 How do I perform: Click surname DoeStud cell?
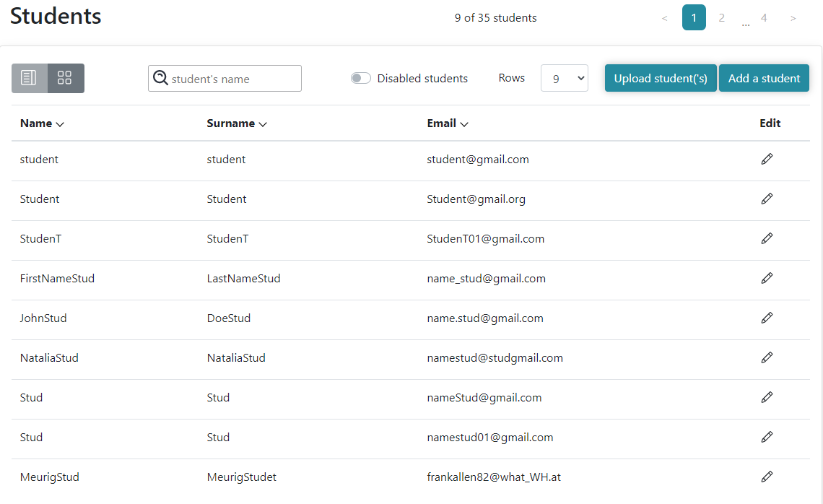point(229,318)
